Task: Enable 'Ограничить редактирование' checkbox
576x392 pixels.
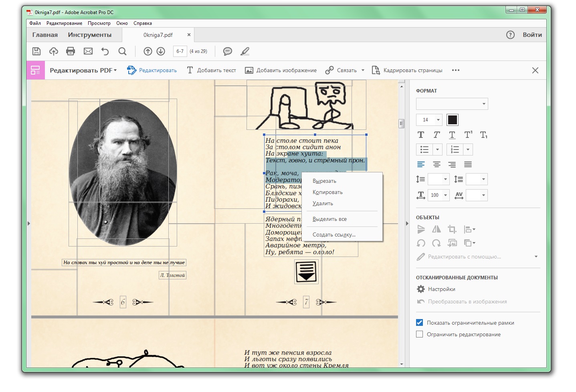Action: coord(420,334)
